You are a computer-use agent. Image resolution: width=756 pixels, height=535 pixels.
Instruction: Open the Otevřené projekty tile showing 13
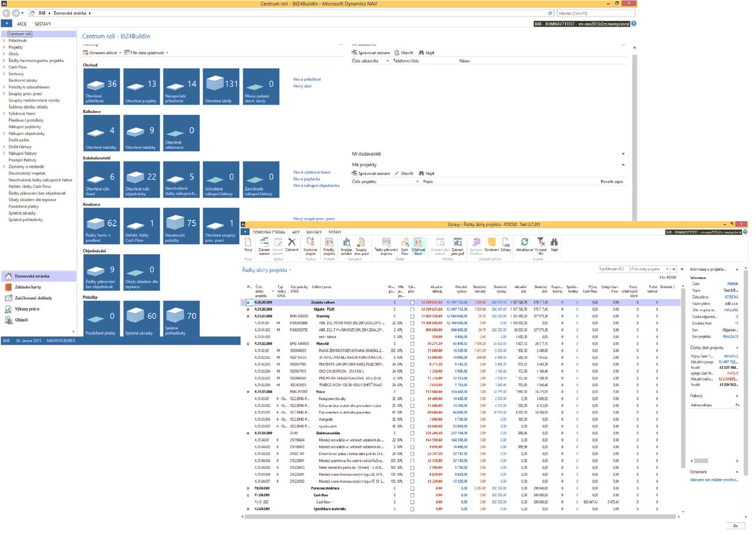coord(142,87)
